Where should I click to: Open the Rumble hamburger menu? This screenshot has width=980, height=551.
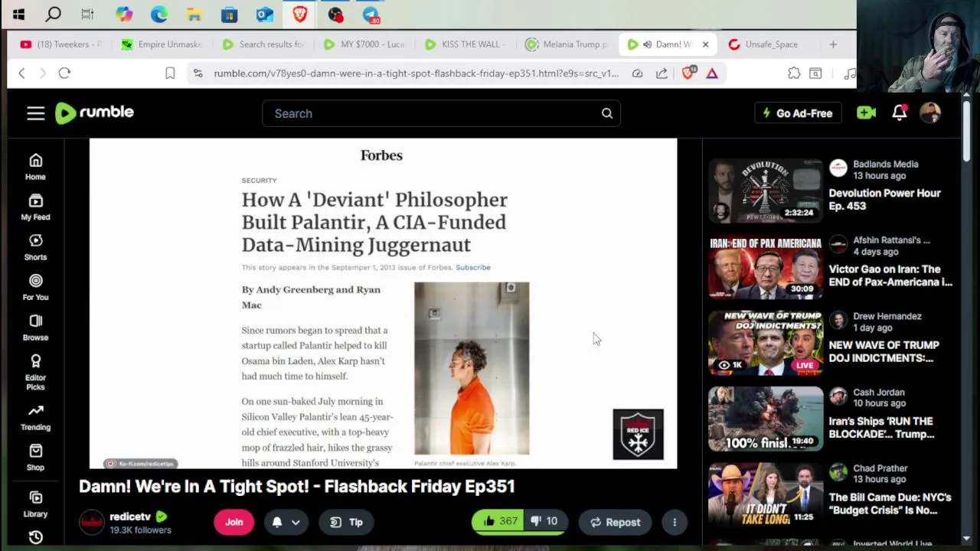point(36,113)
